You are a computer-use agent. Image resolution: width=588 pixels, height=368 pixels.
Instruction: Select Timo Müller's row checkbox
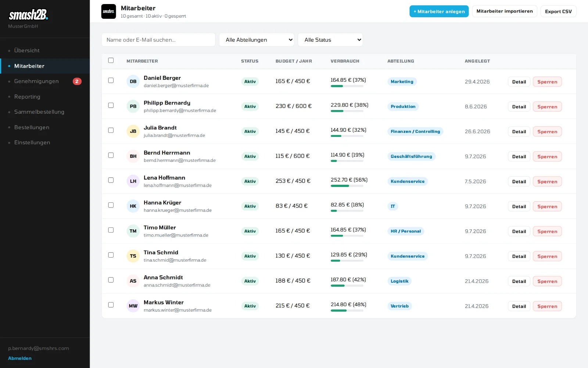pos(111,230)
